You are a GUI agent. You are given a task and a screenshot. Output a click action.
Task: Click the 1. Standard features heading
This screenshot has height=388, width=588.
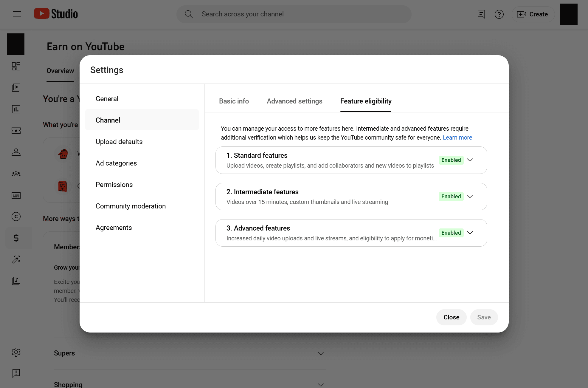coord(257,155)
